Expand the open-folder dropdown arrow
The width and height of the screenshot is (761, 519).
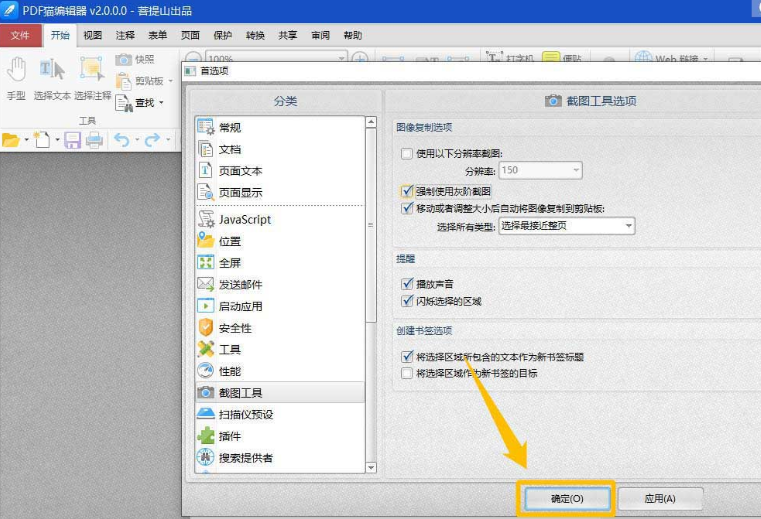(x=26, y=140)
